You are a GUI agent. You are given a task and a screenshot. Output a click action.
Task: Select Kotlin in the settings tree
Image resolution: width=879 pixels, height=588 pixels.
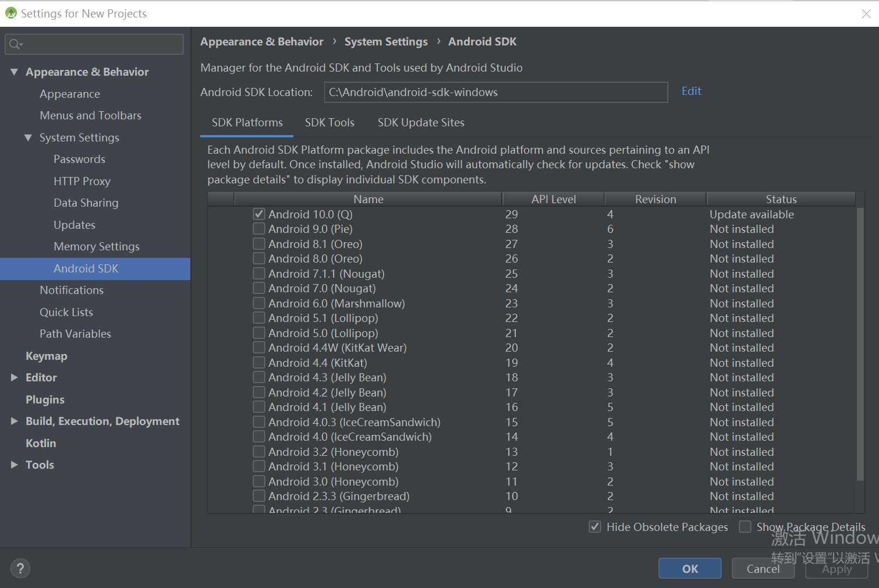[41, 443]
